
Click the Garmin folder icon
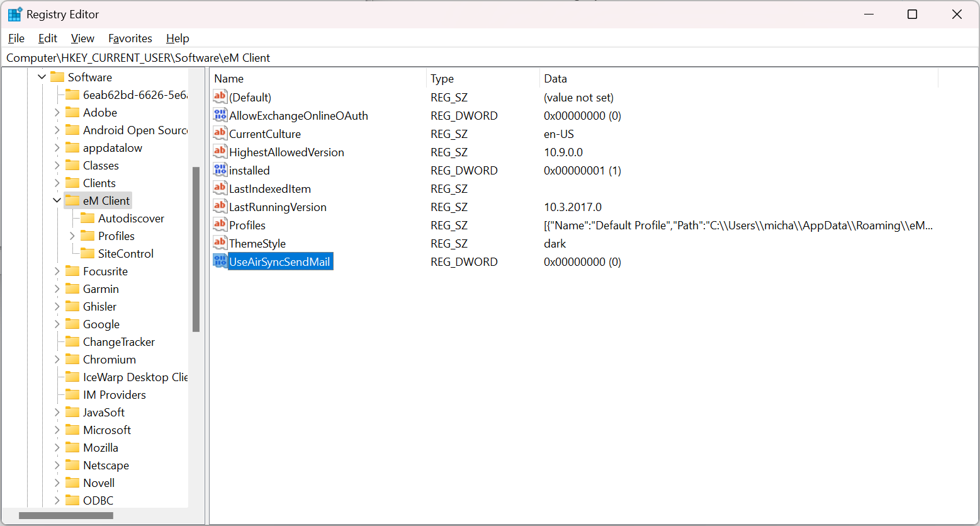[72, 289]
